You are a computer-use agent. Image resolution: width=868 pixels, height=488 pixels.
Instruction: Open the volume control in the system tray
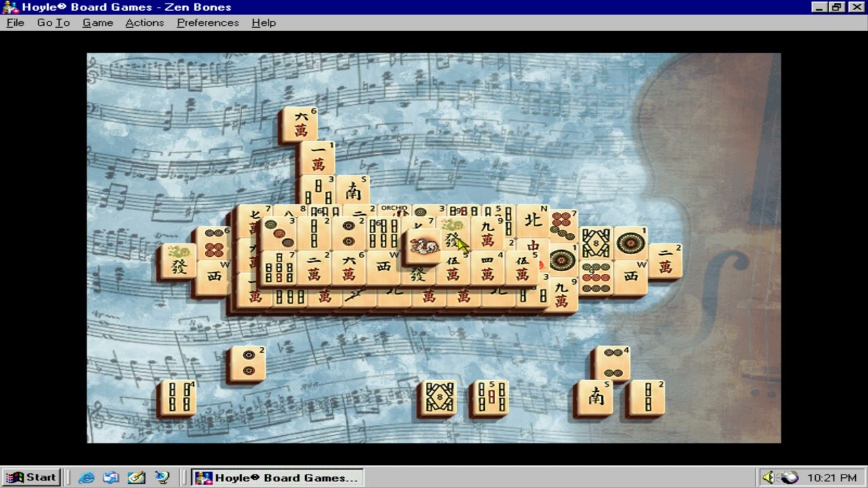(768, 477)
